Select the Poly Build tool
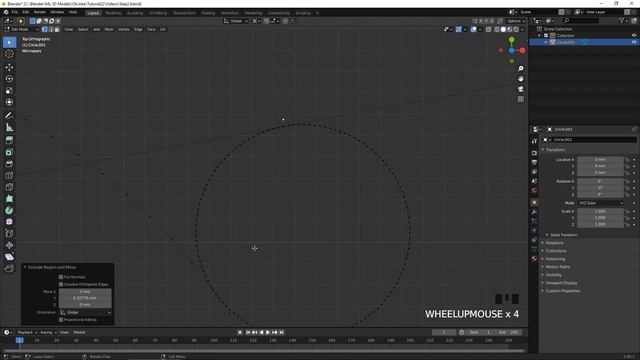 [9, 199]
